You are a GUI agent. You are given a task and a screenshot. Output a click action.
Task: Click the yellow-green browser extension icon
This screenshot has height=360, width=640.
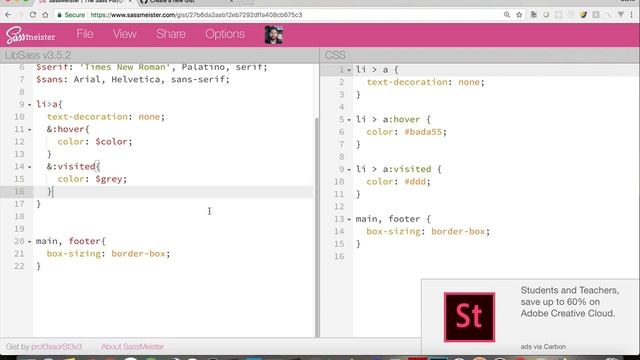(583, 15)
